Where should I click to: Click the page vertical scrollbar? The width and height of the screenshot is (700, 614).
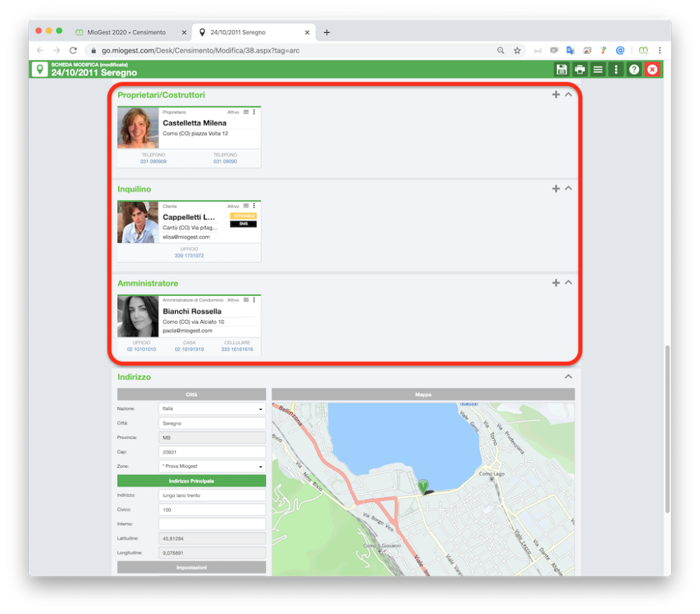tap(667, 428)
